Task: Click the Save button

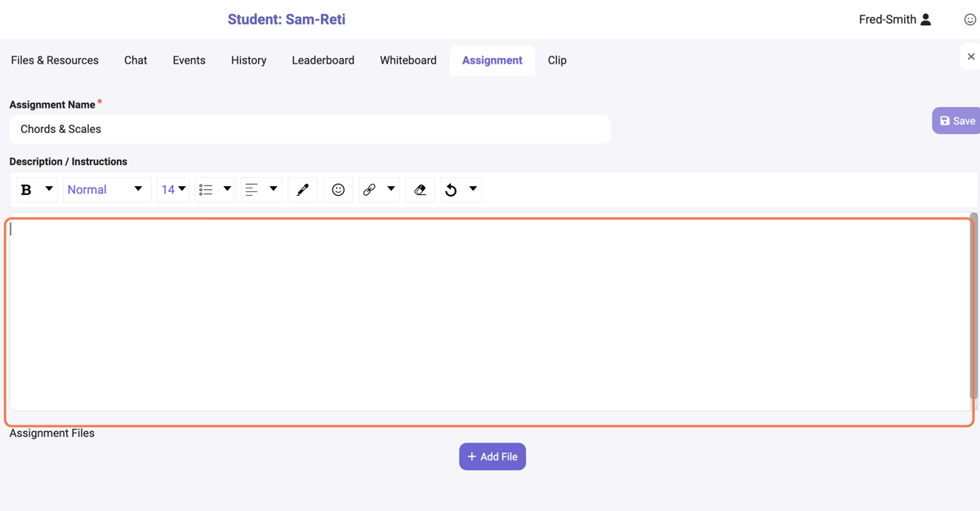Action: pos(956,121)
